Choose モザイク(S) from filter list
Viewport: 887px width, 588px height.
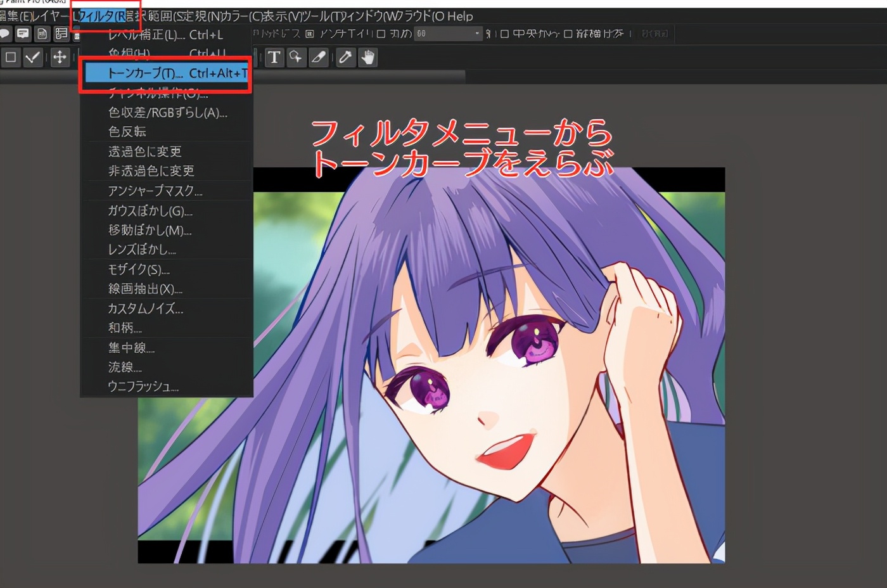coord(139,269)
